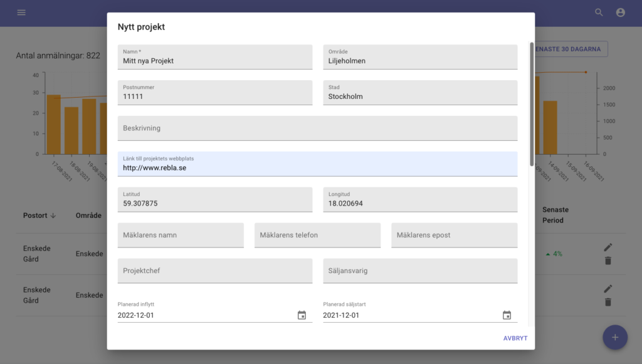Viewport: 642px width, 364px height.
Task: Click the dialog's vertical scrollbar thumb
Action: (532, 104)
